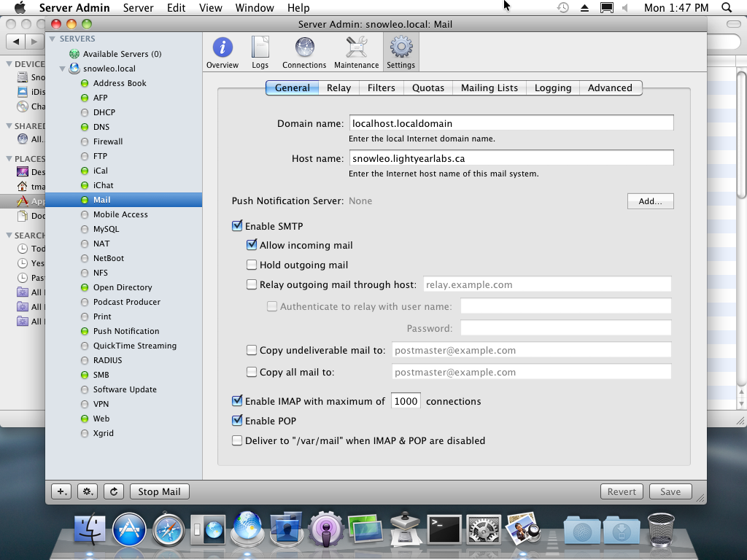The image size is (747, 560).
Task: Open Terminal from the Dock
Action: (x=444, y=529)
